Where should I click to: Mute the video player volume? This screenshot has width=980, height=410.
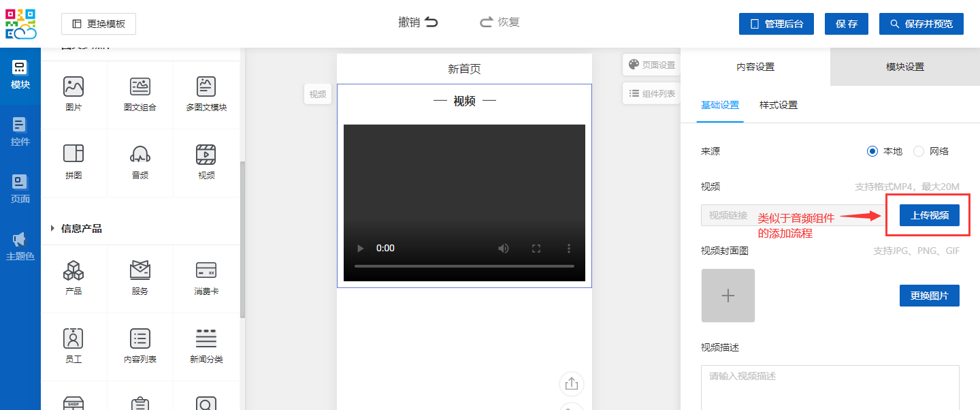tap(504, 249)
